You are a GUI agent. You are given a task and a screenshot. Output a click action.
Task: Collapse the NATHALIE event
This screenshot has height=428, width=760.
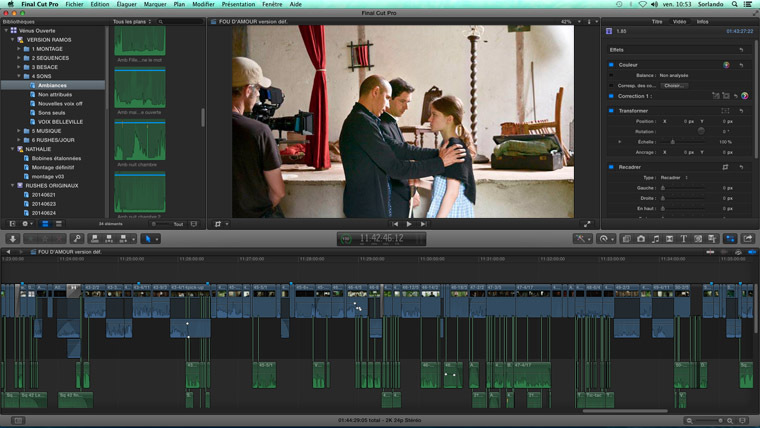[x=13, y=149]
